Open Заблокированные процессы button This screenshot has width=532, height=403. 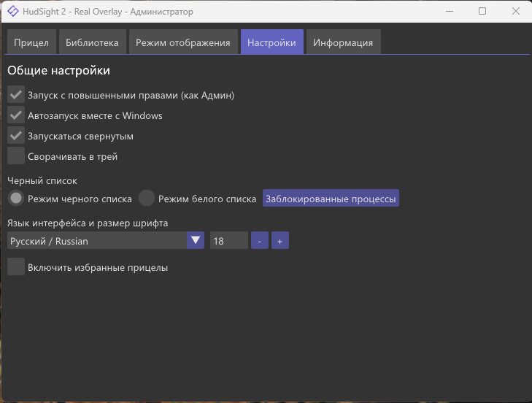pyautogui.click(x=331, y=199)
